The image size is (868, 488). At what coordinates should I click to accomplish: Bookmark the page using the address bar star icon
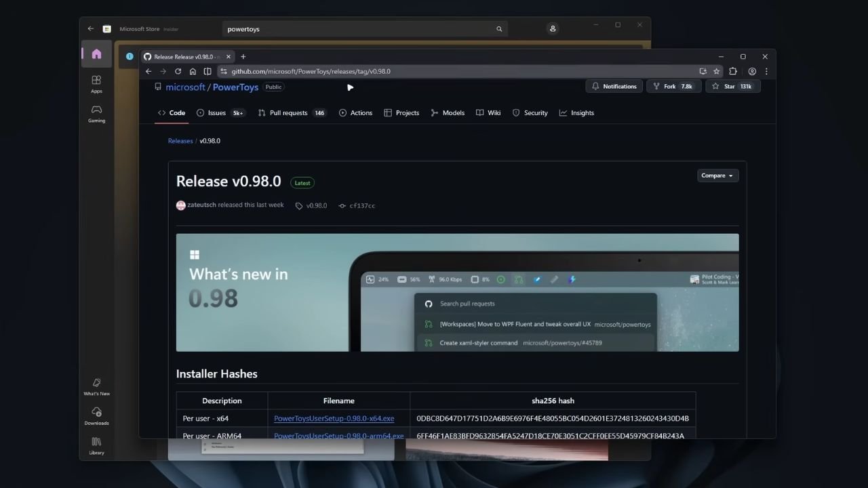[x=717, y=71]
